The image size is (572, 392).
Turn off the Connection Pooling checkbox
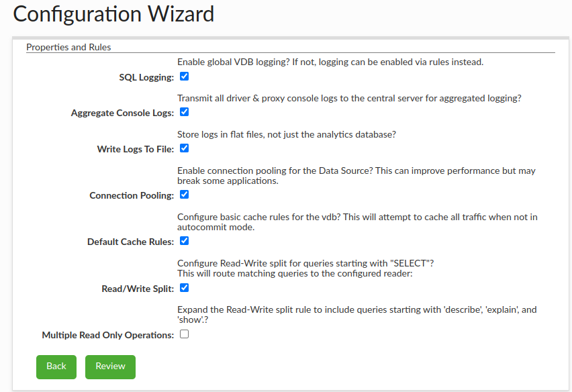(184, 195)
